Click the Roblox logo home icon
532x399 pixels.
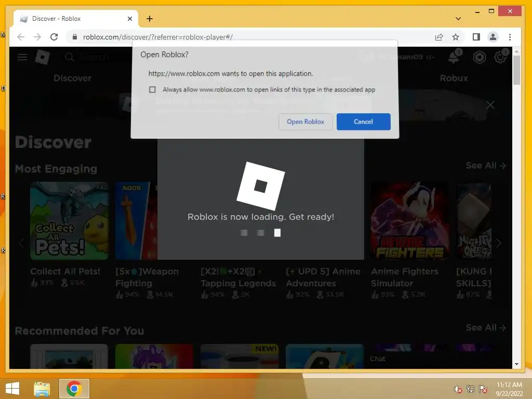(x=43, y=57)
